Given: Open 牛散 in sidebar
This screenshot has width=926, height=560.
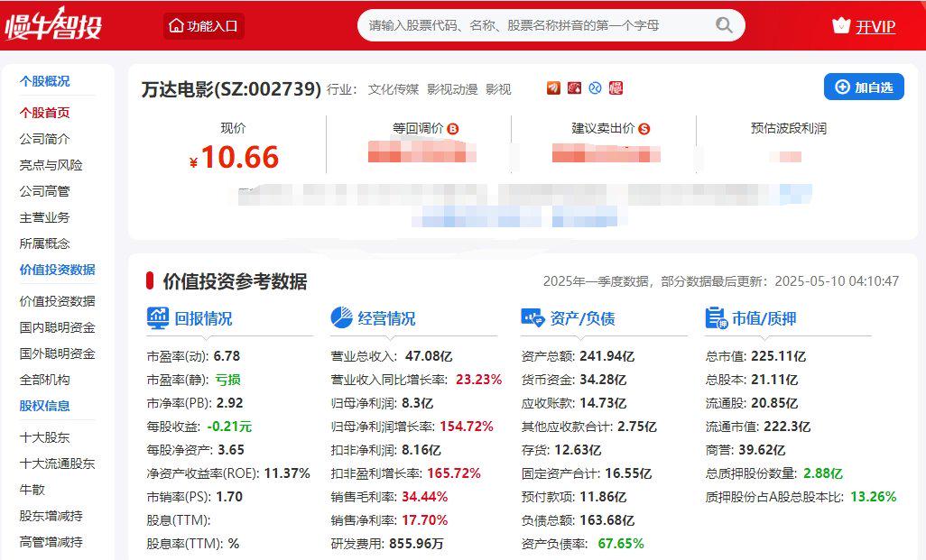Looking at the screenshot, I should tap(32, 489).
